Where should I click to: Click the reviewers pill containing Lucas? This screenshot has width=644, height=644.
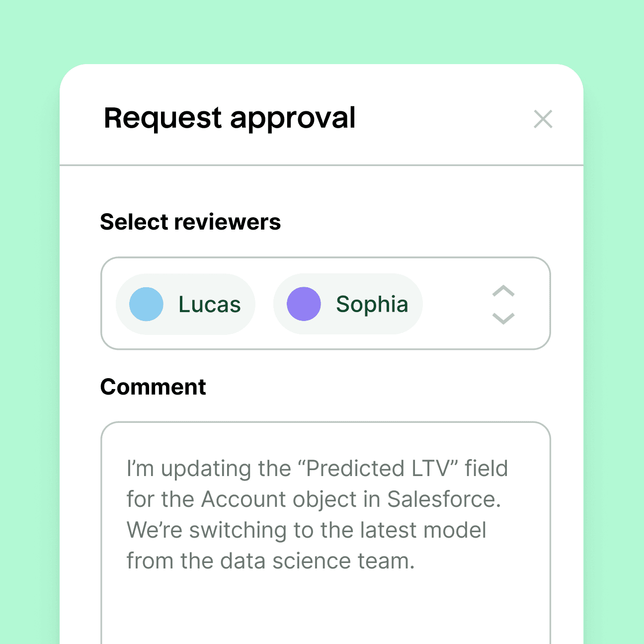click(x=185, y=304)
